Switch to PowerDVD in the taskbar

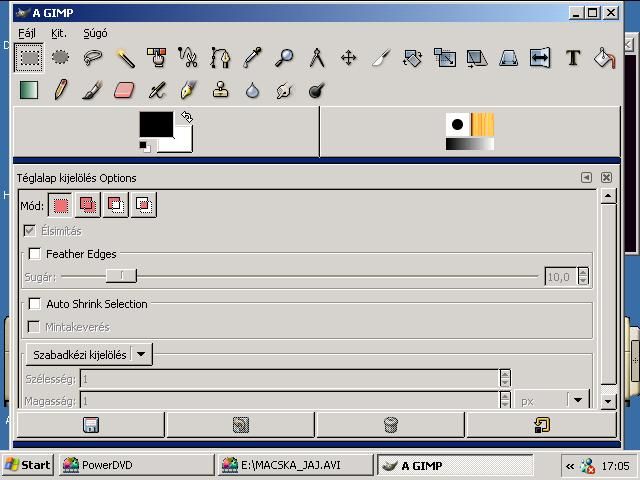click(x=137, y=465)
